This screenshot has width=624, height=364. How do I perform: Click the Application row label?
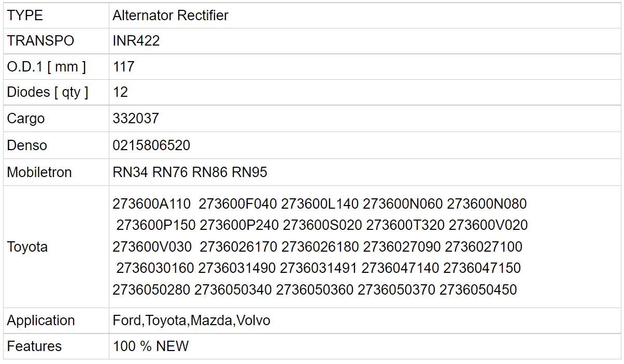click(41, 321)
